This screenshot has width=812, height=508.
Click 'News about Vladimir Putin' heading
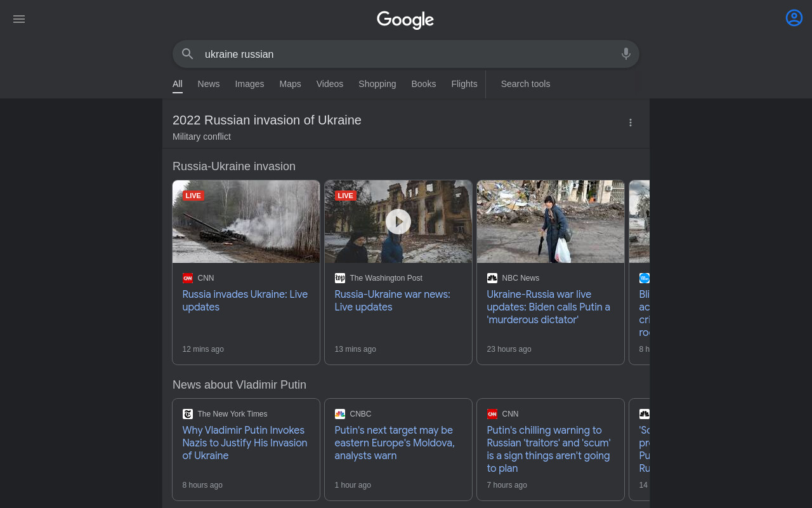(x=239, y=385)
